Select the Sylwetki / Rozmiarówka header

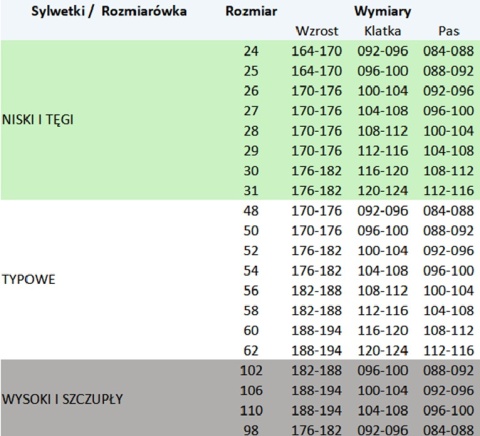tap(109, 11)
